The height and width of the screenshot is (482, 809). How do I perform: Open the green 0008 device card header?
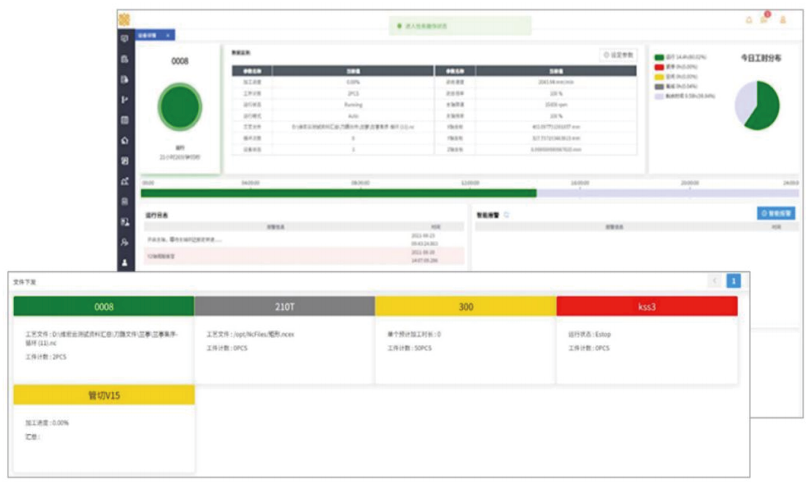pos(104,307)
